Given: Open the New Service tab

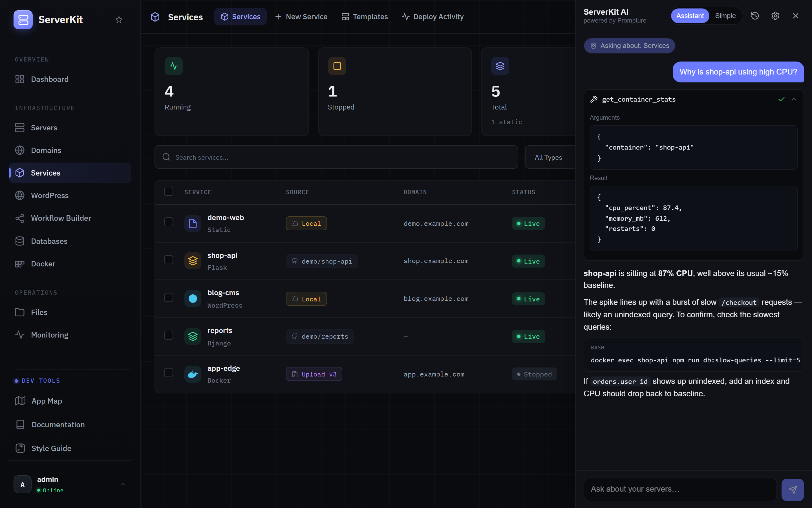Looking at the screenshot, I should click(301, 17).
